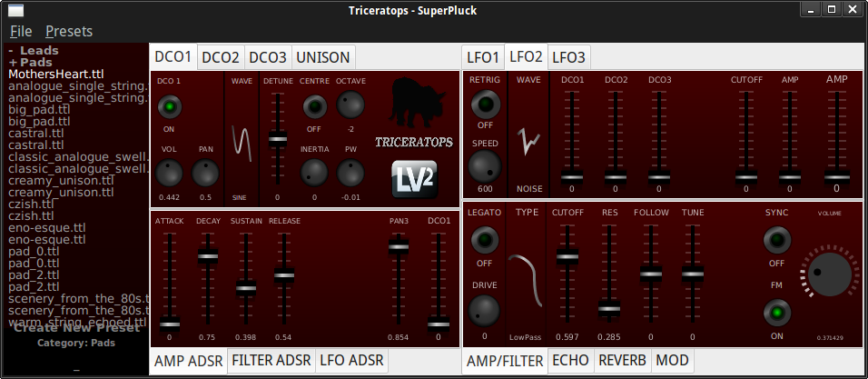Image resolution: width=868 pixels, height=379 pixels.
Task: Switch to the ECHO tab
Action: pyautogui.click(x=571, y=360)
